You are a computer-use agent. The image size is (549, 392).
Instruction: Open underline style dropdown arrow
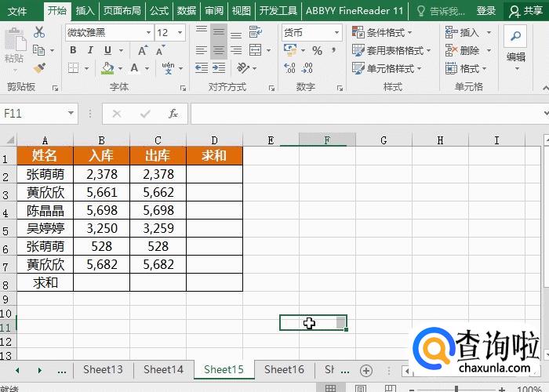(x=121, y=50)
